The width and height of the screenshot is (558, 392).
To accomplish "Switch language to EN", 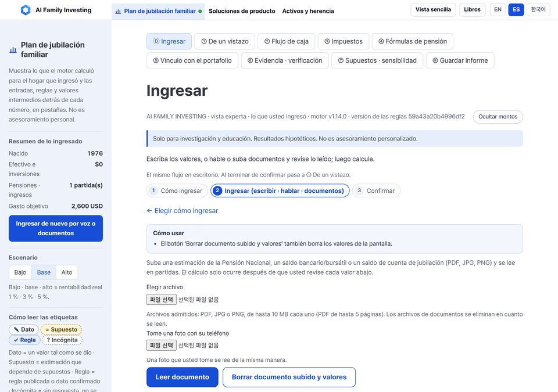I will pyautogui.click(x=498, y=10).
